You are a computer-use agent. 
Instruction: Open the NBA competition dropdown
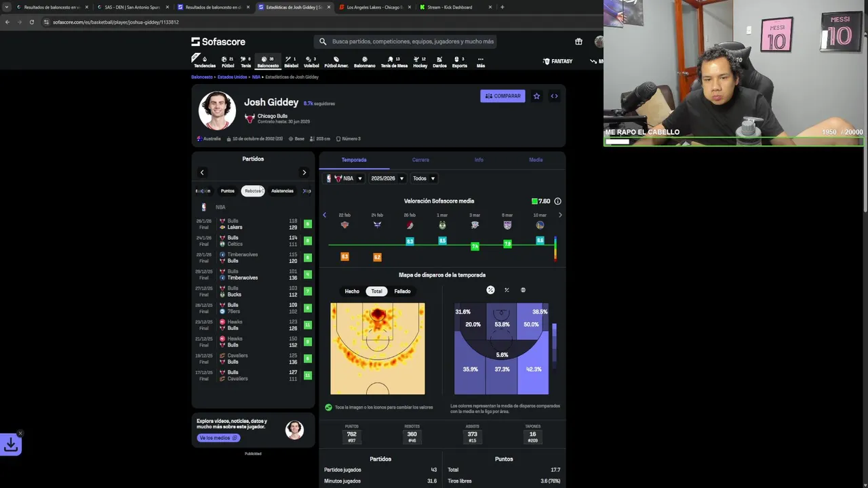click(x=344, y=178)
